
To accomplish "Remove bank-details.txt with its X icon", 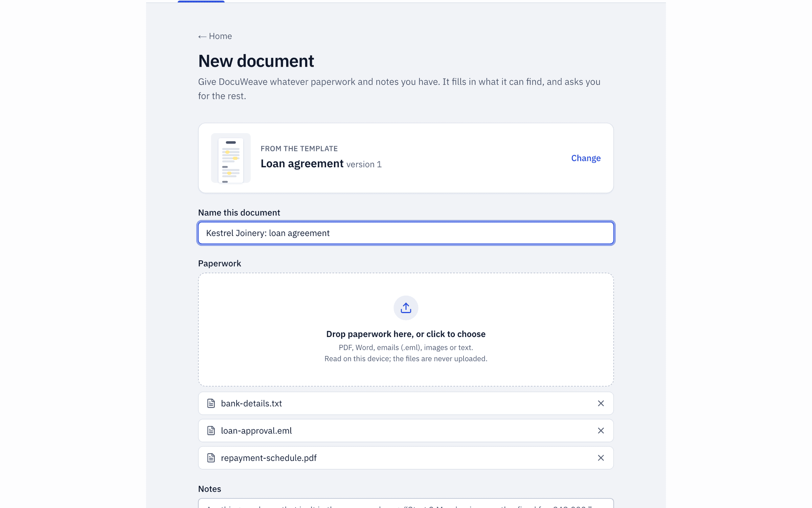I will pos(601,403).
